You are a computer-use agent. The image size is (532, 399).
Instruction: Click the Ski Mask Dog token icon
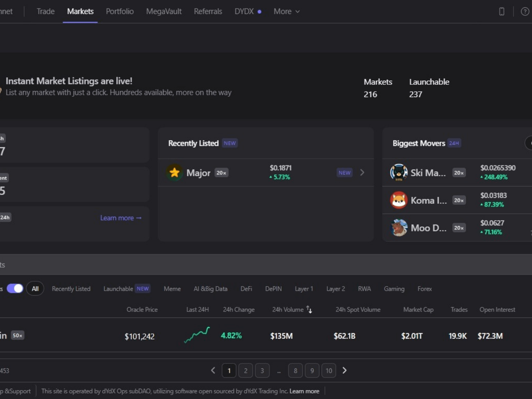pyautogui.click(x=399, y=172)
